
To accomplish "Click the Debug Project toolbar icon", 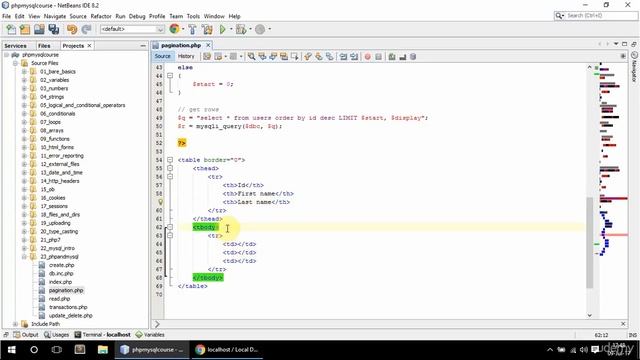I will 241,29.
